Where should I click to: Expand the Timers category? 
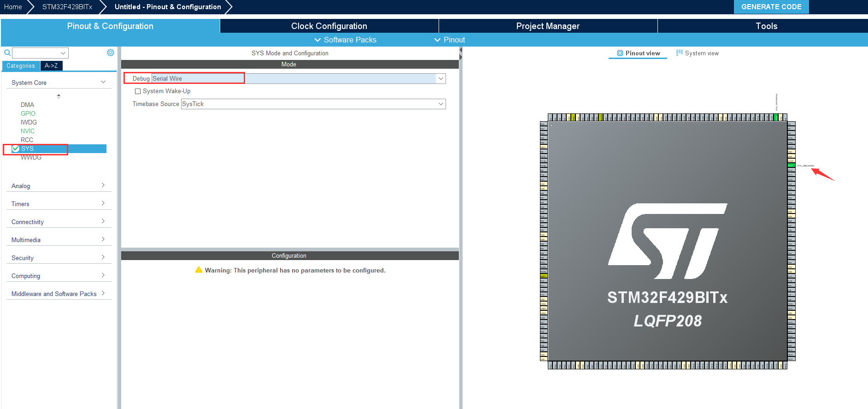coord(59,204)
